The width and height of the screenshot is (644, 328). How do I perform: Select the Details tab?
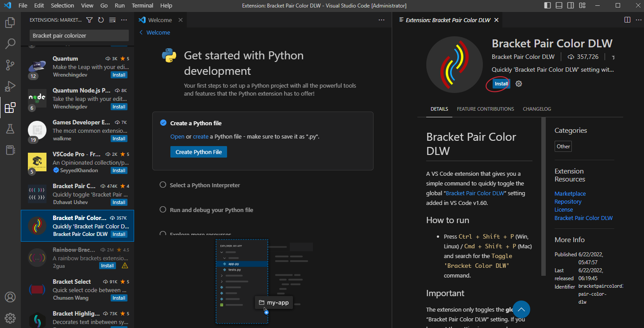pyautogui.click(x=439, y=109)
